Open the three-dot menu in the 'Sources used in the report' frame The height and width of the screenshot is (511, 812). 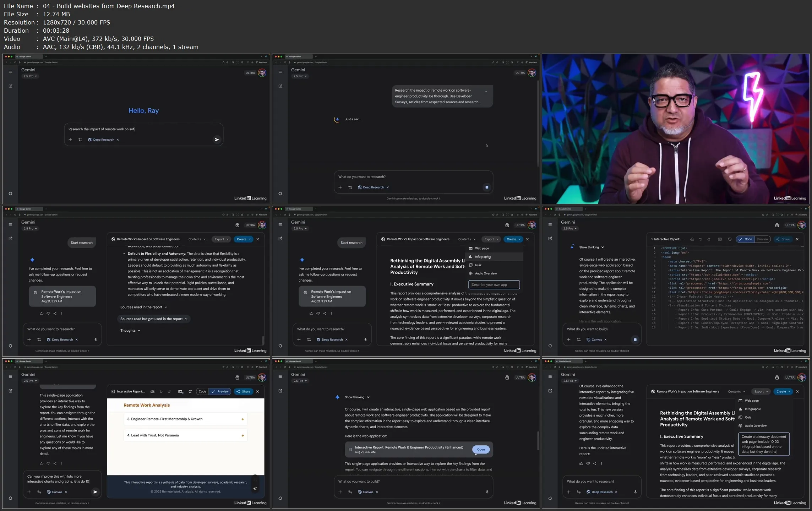(x=61, y=313)
